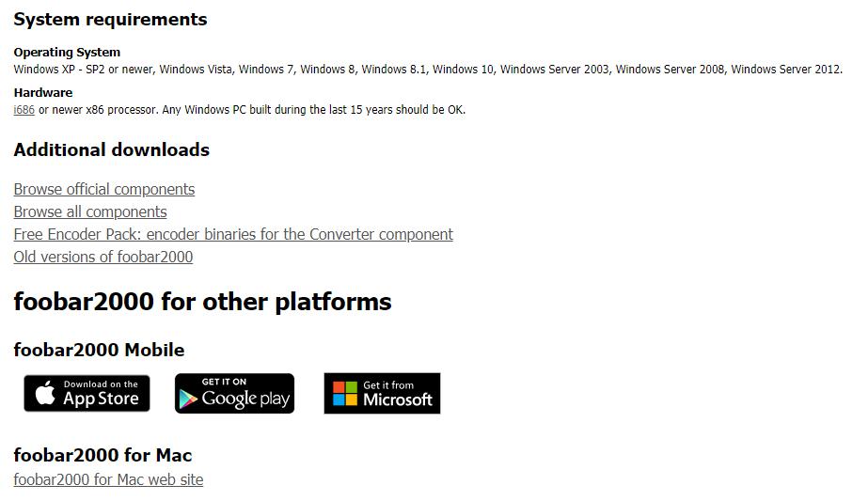This screenshot has height=501, width=868.
Task: Open Browse official components link
Action: point(104,189)
